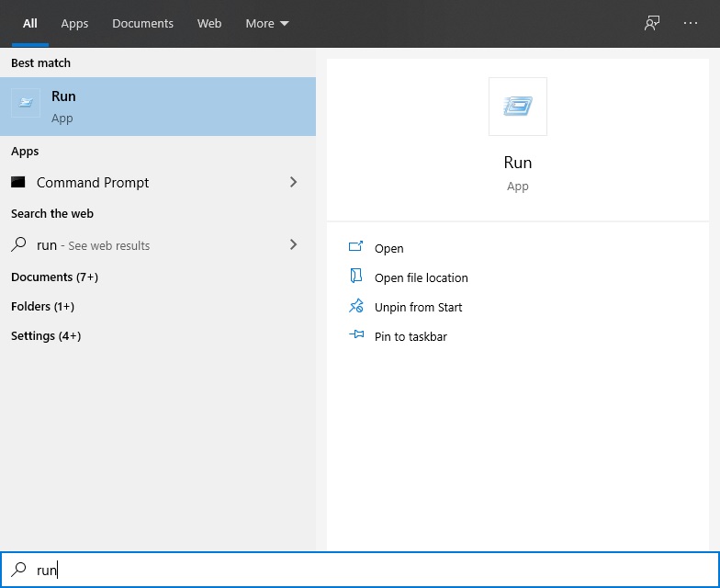Click Open in the Run details pane

(388, 248)
